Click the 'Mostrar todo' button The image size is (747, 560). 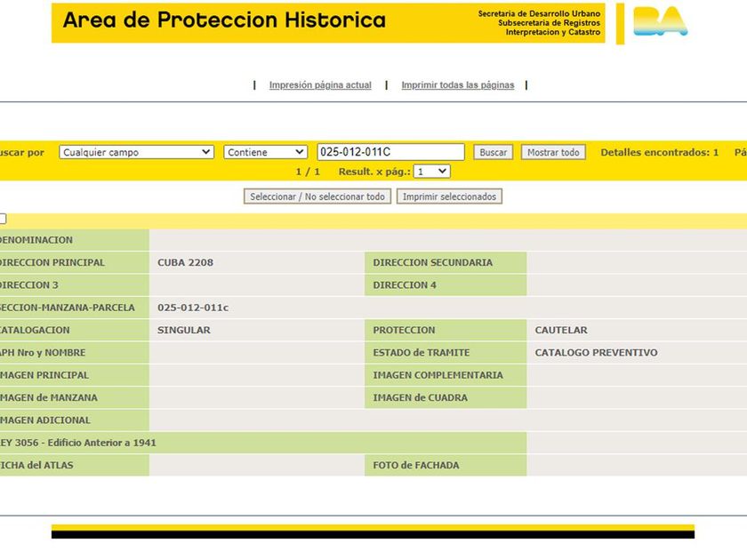(x=553, y=152)
